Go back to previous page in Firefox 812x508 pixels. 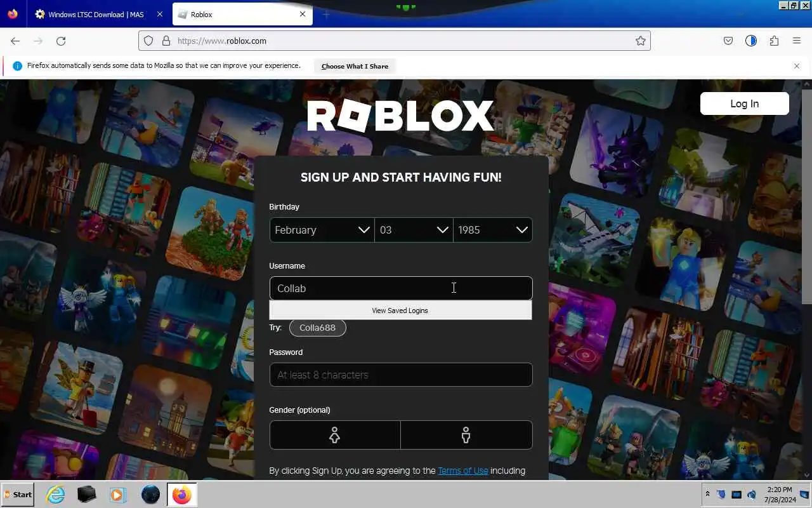(x=15, y=41)
